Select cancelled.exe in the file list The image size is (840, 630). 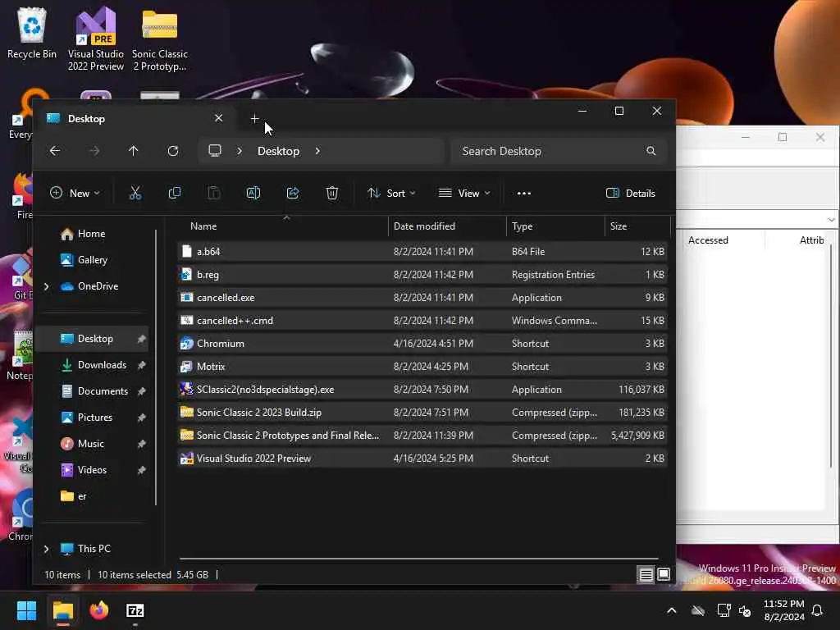coord(422,297)
